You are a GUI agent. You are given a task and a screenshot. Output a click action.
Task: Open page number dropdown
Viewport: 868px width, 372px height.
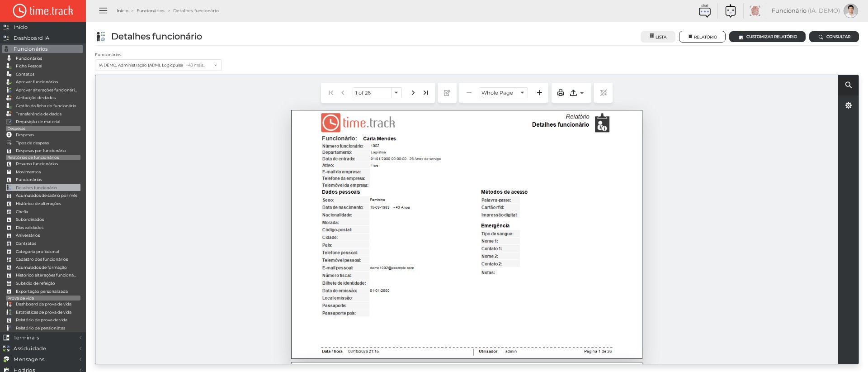(396, 93)
